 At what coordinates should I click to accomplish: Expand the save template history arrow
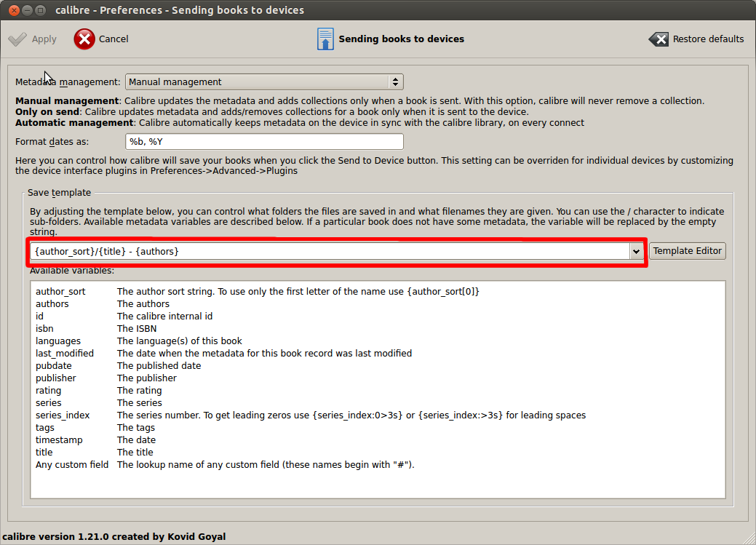[x=636, y=251]
